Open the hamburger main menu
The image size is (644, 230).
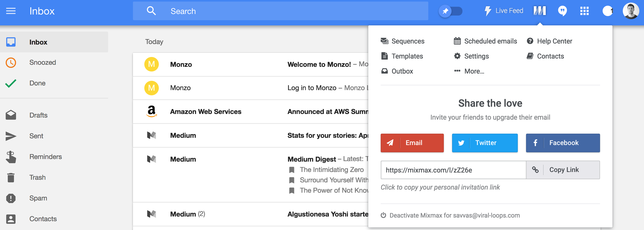click(x=11, y=11)
